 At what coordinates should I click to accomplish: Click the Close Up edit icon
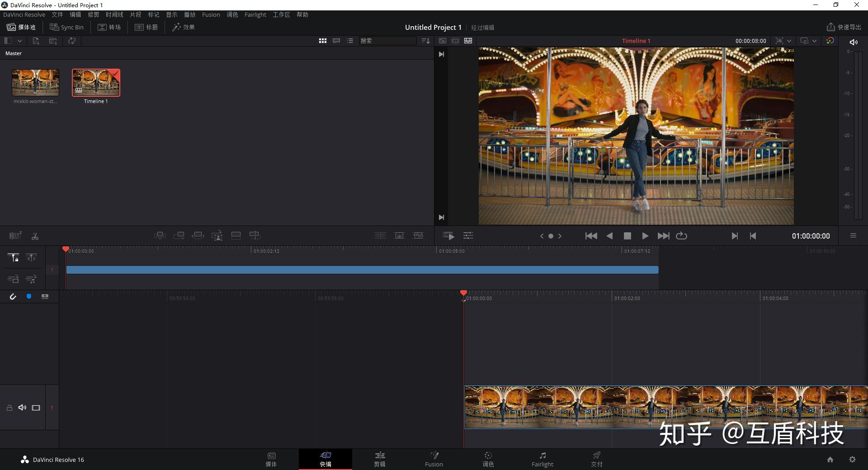click(217, 235)
